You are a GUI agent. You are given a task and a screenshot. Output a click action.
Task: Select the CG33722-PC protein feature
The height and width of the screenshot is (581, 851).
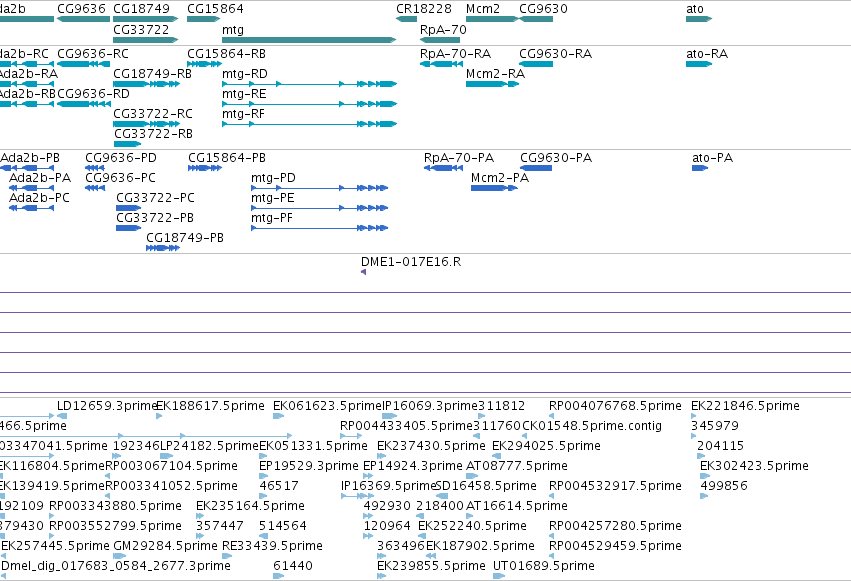tap(129, 208)
